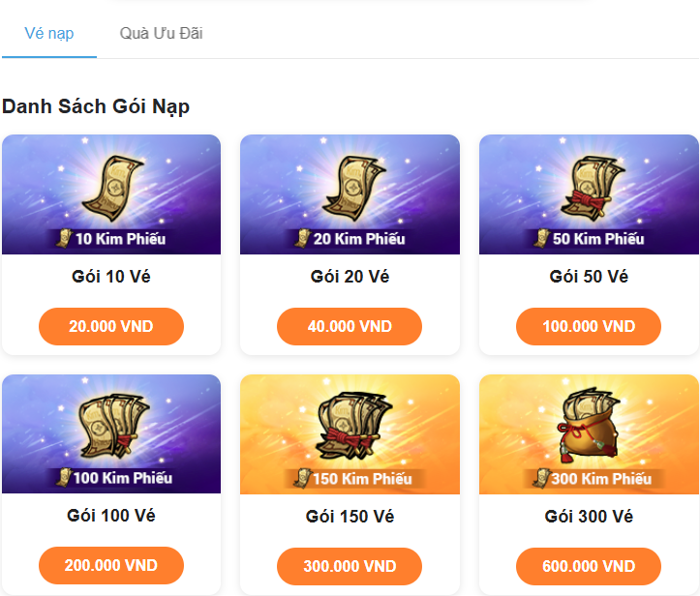Screen dimensions: 700x596
Task: Select the 300.000 VND price button
Action: click(350, 566)
